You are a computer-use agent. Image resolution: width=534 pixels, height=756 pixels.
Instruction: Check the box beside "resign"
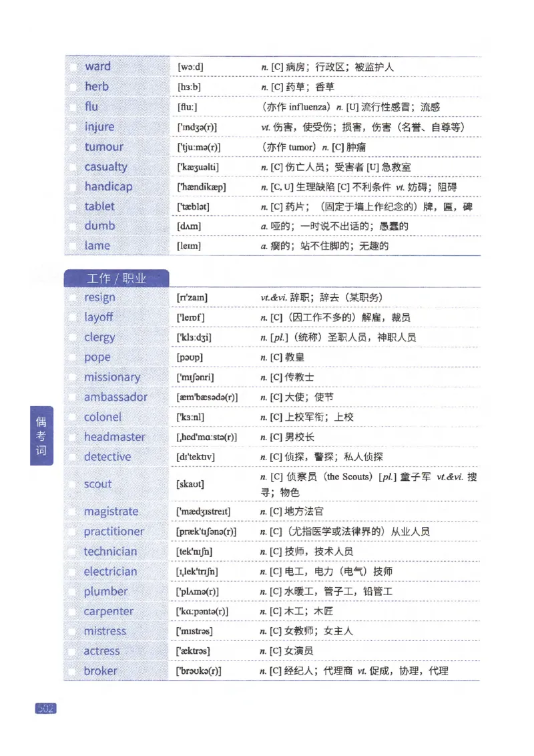(73, 297)
